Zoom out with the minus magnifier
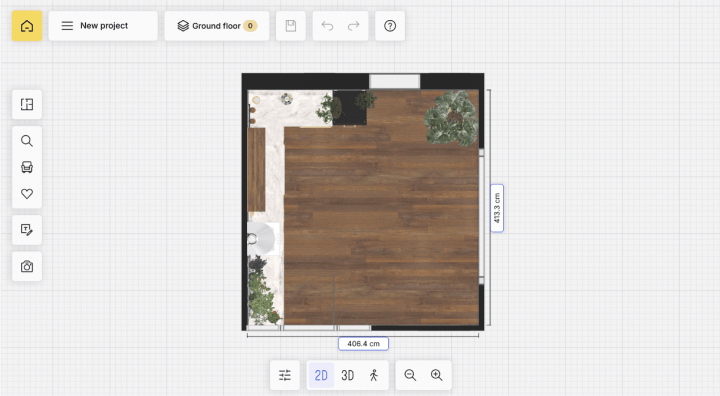 click(x=410, y=375)
